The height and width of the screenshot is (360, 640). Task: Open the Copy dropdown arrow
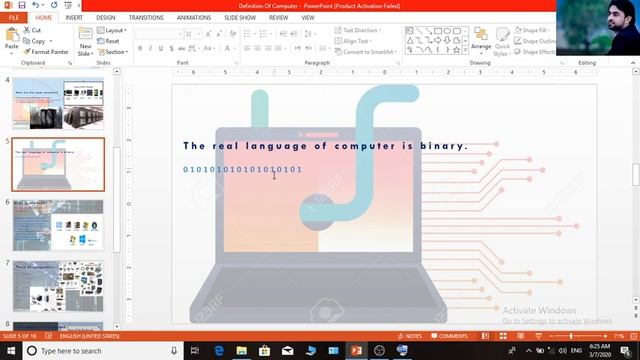pos(51,41)
